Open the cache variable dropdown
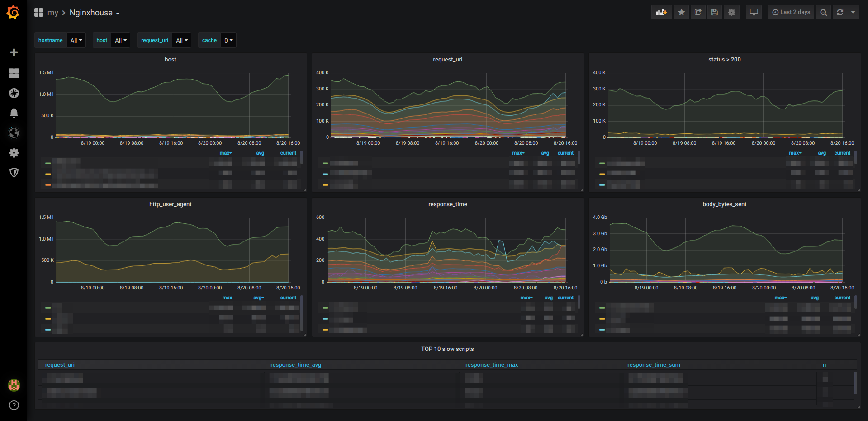868x421 pixels. (228, 40)
